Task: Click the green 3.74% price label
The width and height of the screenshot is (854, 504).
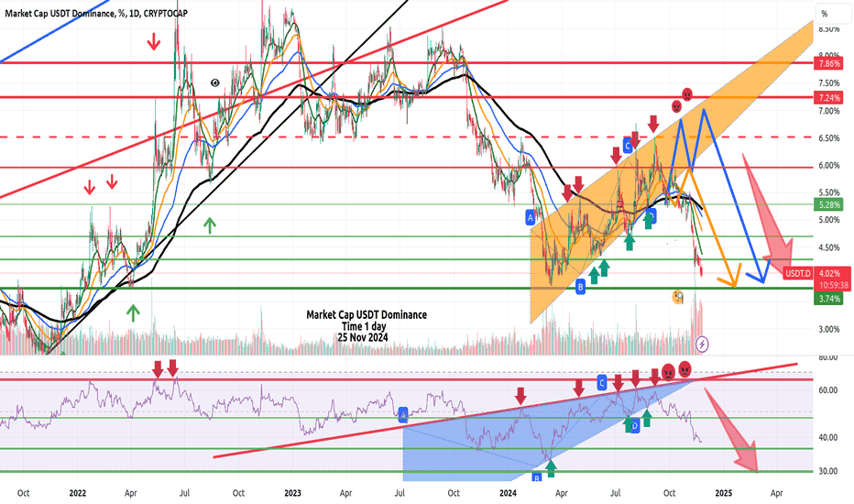Action: pos(829,299)
